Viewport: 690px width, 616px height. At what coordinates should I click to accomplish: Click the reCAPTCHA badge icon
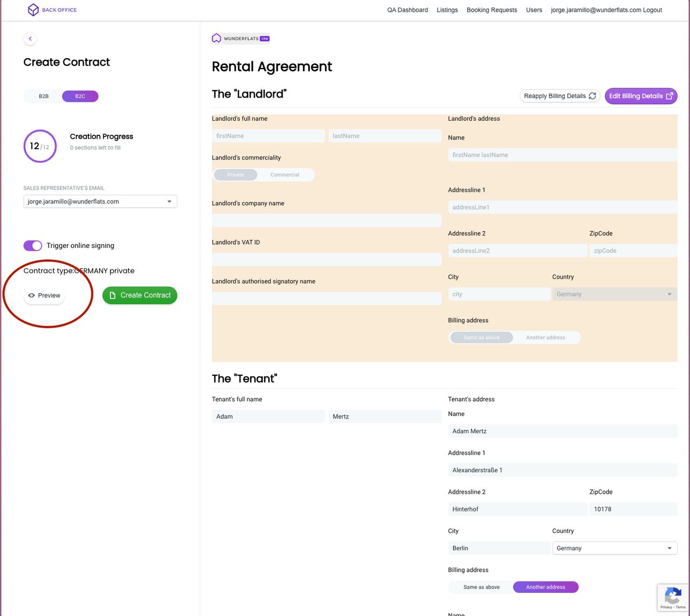point(672,596)
